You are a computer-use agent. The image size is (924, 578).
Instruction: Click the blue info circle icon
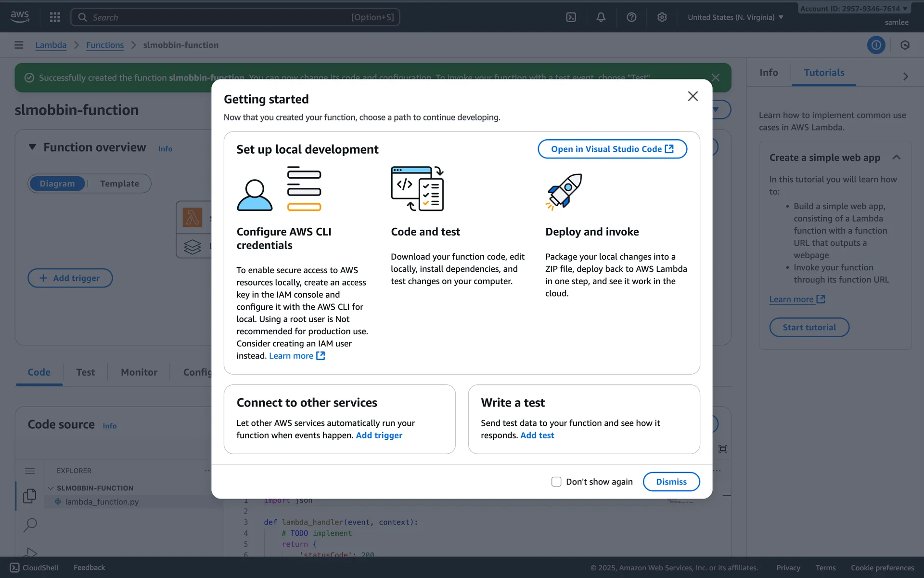[x=876, y=45]
